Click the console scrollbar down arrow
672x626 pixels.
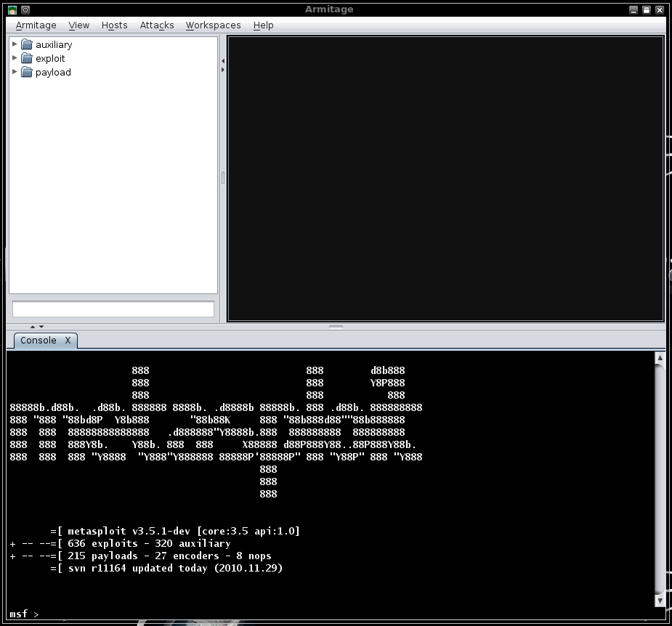pyautogui.click(x=660, y=601)
